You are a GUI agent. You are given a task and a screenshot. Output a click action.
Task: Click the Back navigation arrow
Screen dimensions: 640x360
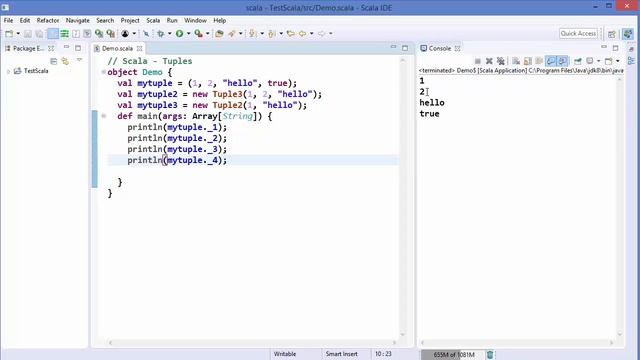click(302, 33)
